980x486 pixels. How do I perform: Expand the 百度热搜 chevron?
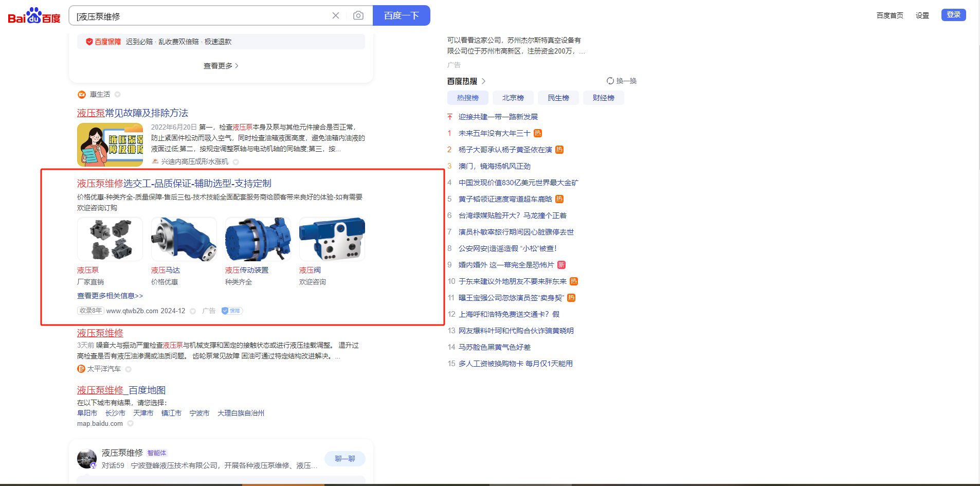point(483,81)
